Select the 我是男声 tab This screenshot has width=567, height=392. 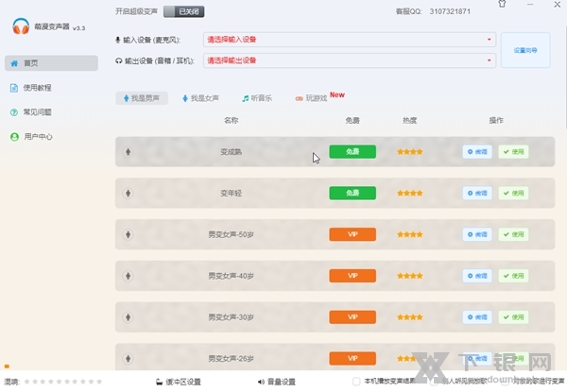coord(142,98)
